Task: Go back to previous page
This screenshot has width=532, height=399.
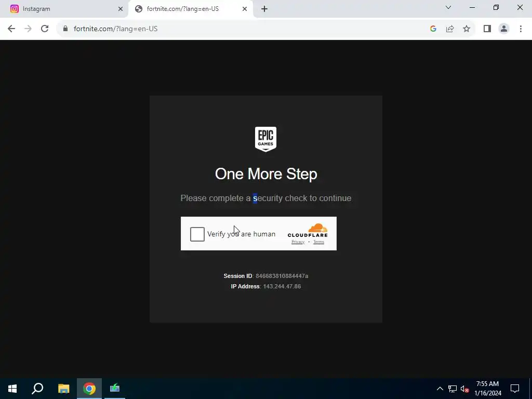Action: point(11,29)
